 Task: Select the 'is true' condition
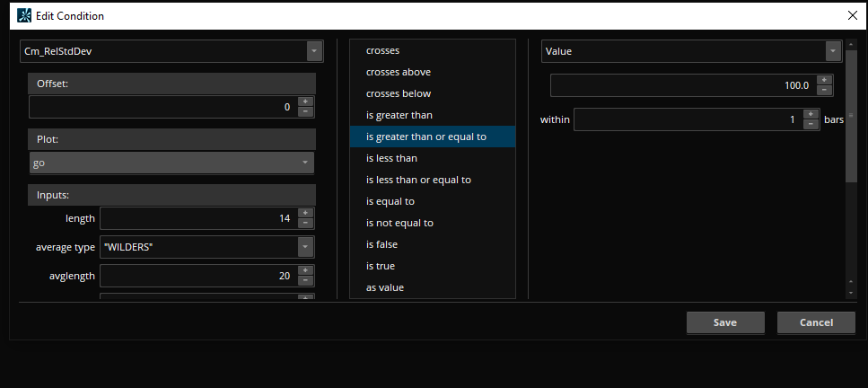pyautogui.click(x=381, y=266)
